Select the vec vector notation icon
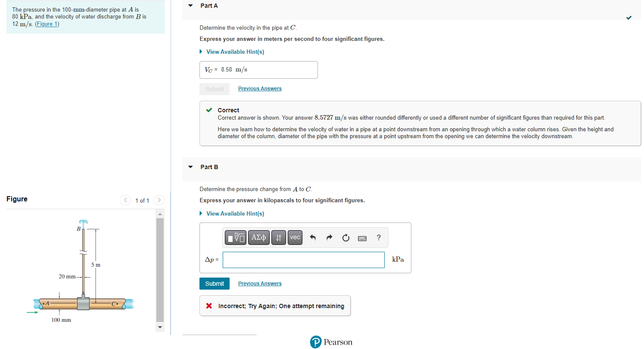 295,237
